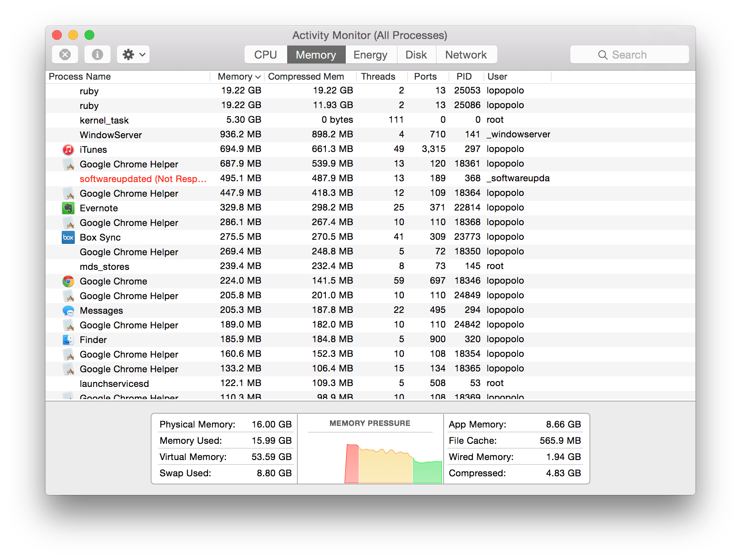Click the Box Sync icon

coord(68,237)
